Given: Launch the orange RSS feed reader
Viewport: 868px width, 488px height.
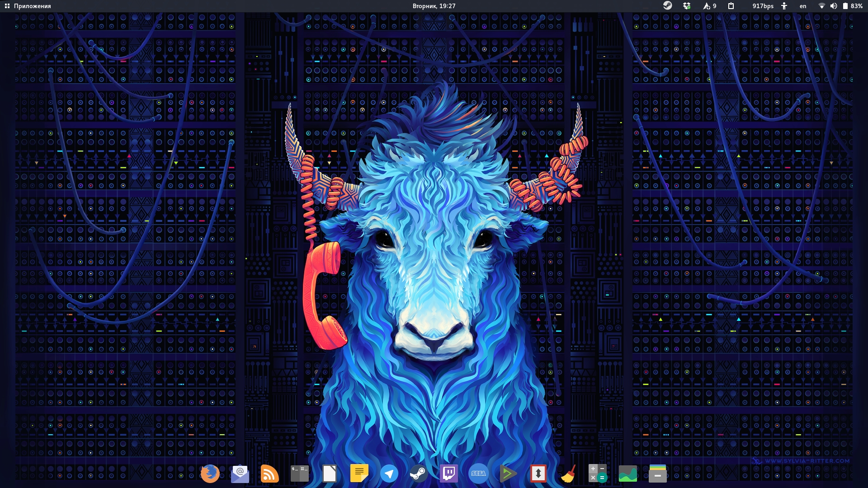Looking at the screenshot, I should (x=270, y=474).
